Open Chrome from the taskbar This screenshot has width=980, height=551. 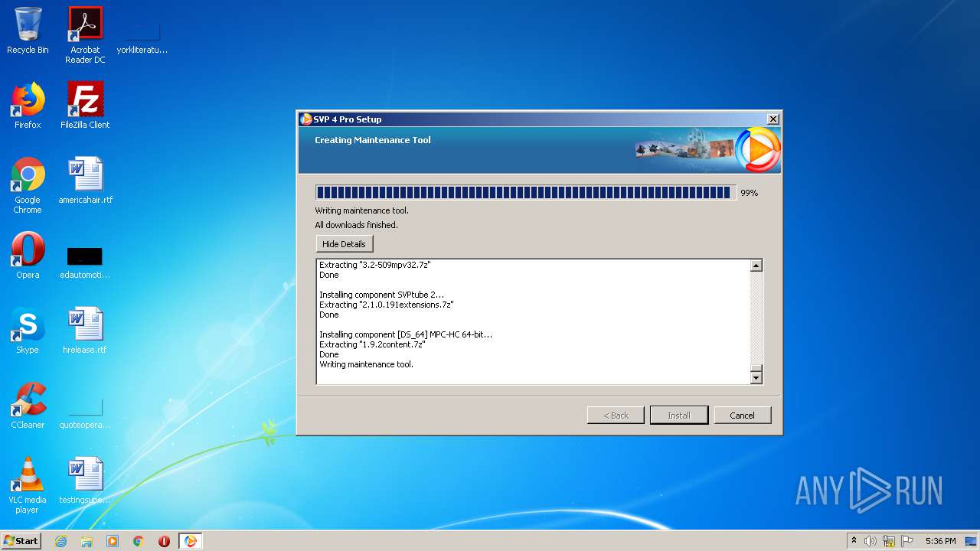pos(139,541)
